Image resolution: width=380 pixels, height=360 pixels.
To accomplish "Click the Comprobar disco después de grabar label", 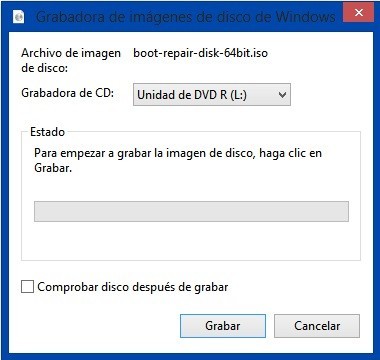I will click(133, 287).
